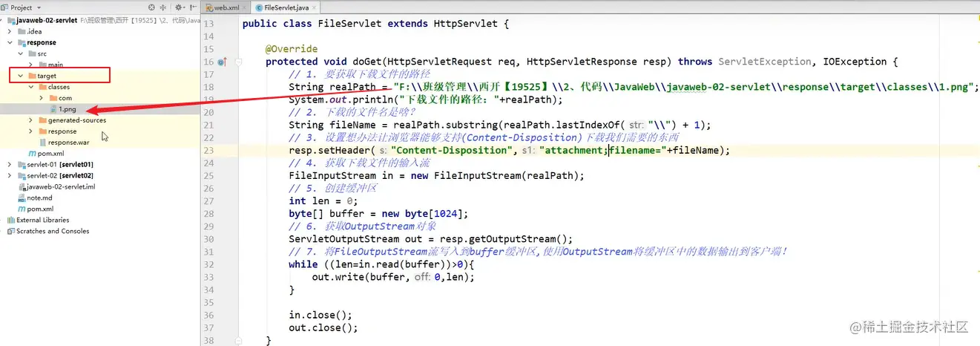The height and width of the screenshot is (346, 980).
Task: Collapse the classes folder
Action: (x=31, y=87)
